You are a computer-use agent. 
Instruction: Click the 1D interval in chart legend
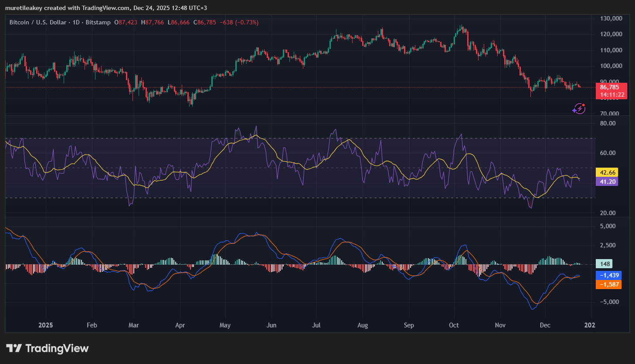point(76,22)
